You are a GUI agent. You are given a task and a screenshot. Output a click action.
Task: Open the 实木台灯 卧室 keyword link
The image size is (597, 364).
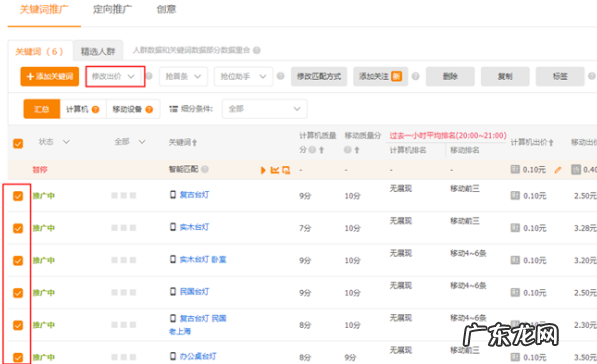[203, 260]
